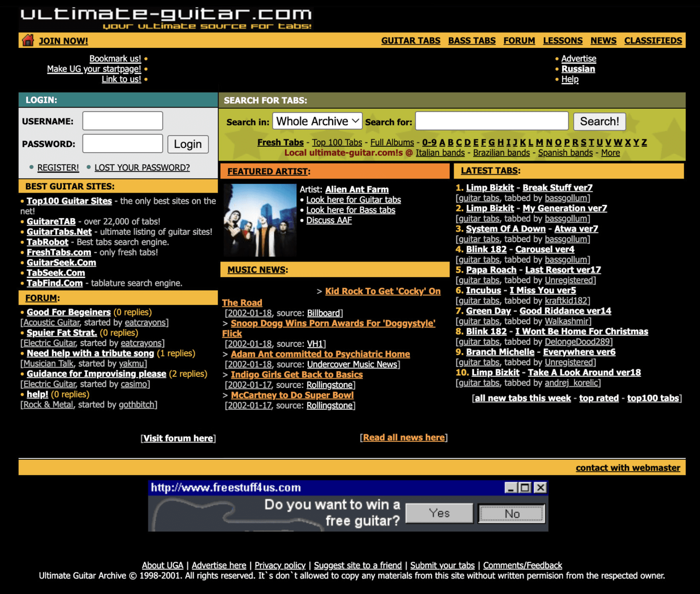Viewport: 700px width, 594px height.
Task: Open the CLASSIFIEDS navigation link
Action: click(x=653, y=41)
